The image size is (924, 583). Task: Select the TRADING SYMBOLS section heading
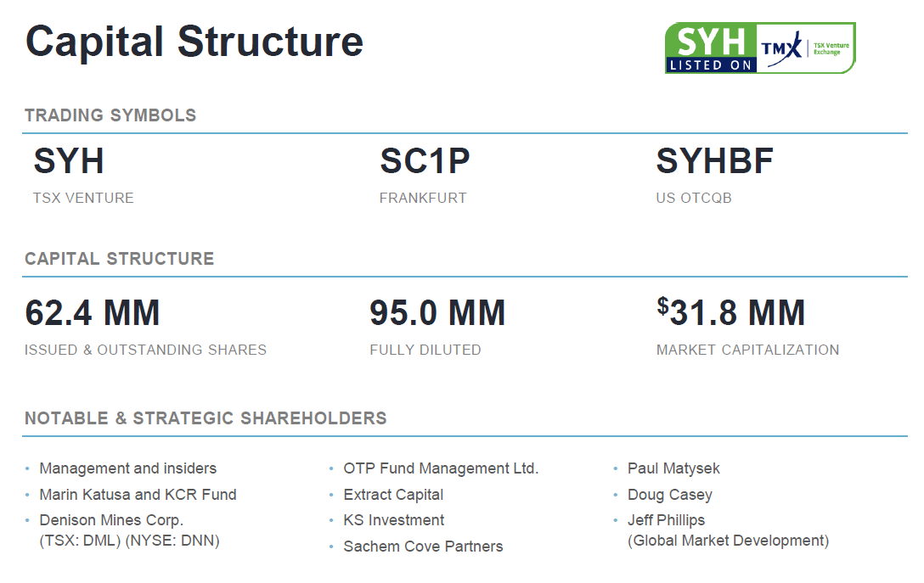(110, 115)
